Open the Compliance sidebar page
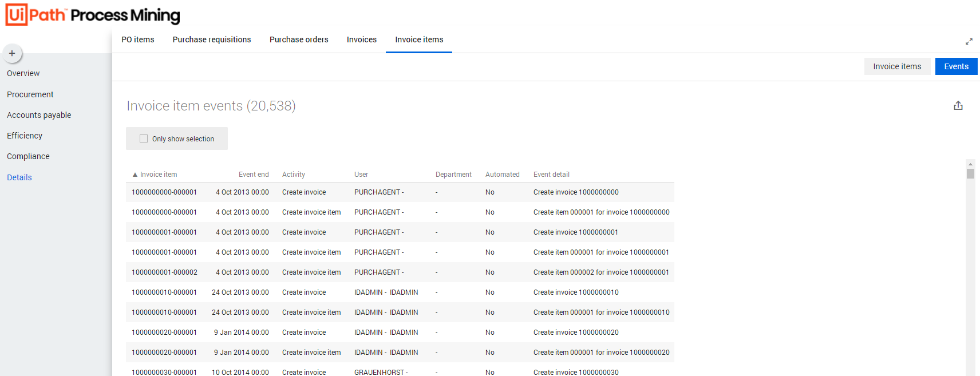 [x=28, y=156]
